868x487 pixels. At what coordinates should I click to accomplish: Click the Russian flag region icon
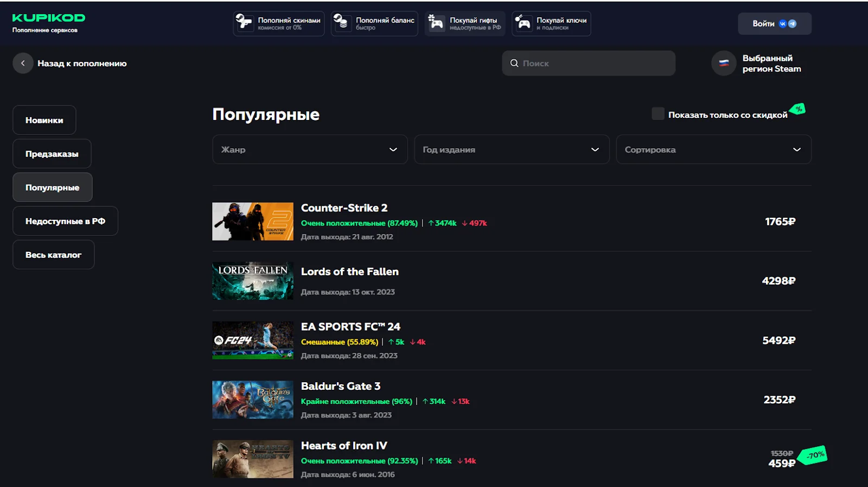point(724,64)
